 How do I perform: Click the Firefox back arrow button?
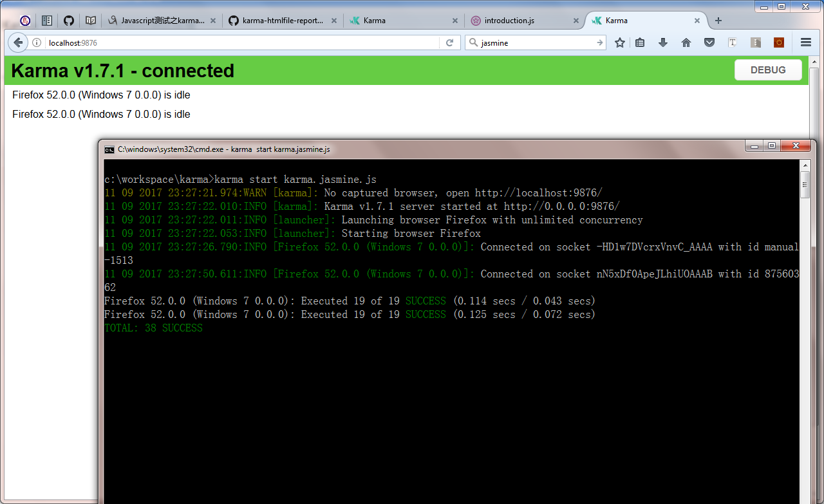[x=18, y=42]
